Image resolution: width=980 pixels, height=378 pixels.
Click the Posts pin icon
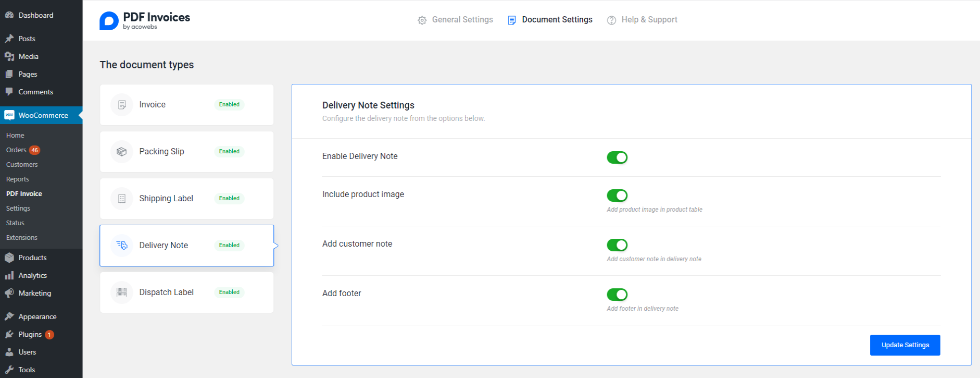9,39
